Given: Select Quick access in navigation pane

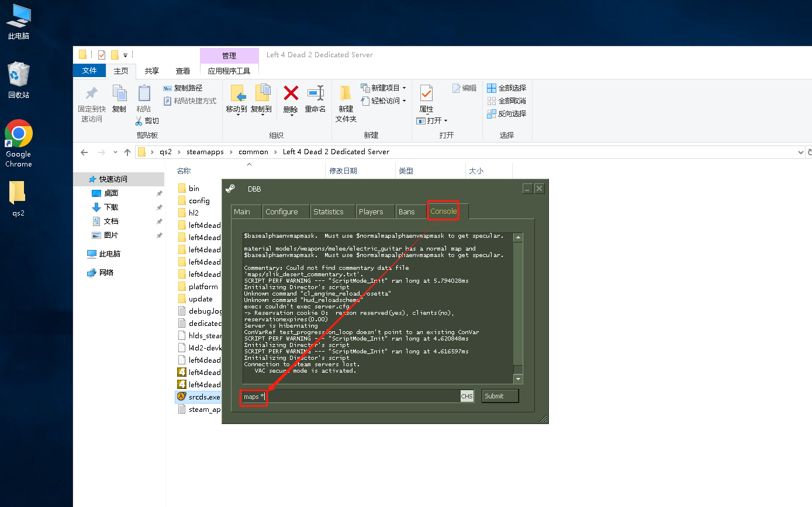Looking at the screenshot, I should [119, 179].
